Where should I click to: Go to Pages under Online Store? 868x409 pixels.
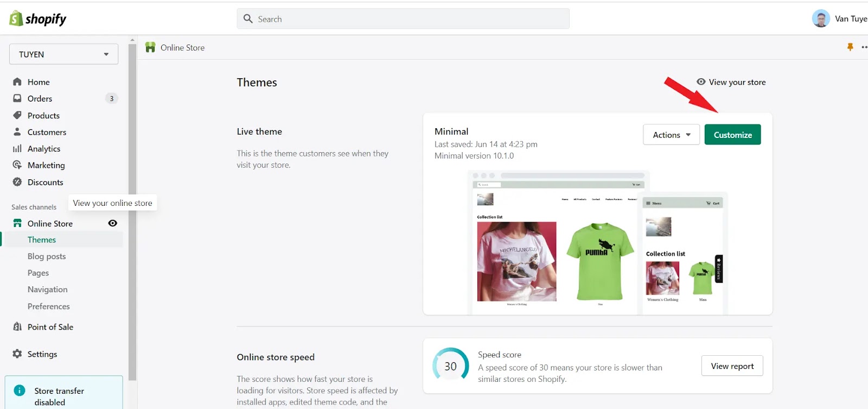pos(38,273)
